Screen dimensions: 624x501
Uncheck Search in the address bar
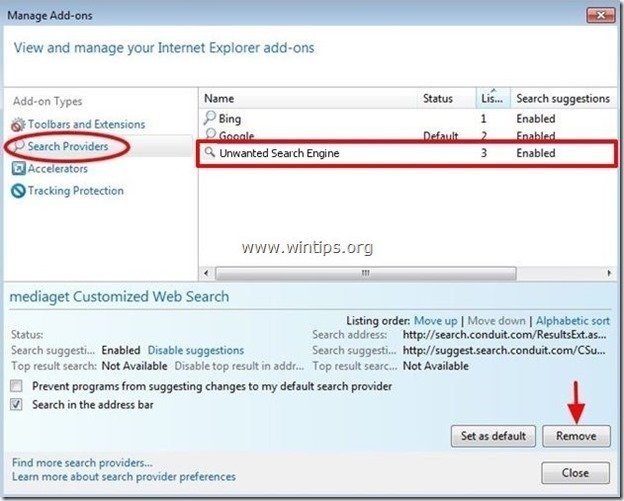coord(16,404)
